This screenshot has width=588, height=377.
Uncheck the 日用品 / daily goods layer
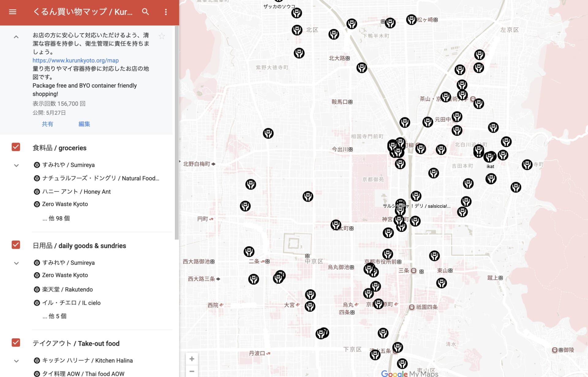tap(16, 245)
